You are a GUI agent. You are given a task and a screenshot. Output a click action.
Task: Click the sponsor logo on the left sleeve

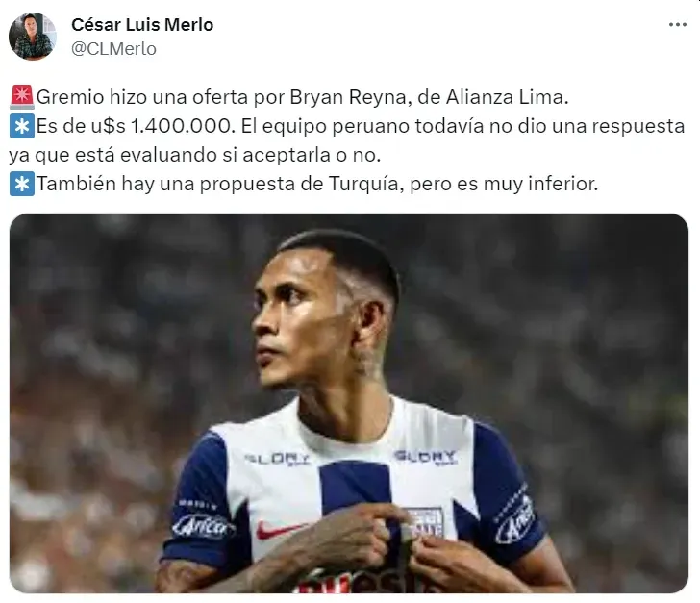[x=203, y=527]
